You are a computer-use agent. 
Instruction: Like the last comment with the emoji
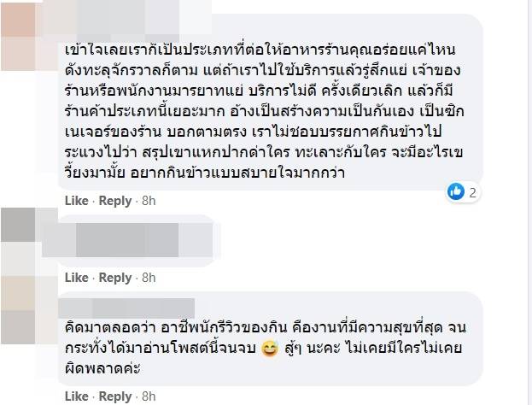point(77,396)
